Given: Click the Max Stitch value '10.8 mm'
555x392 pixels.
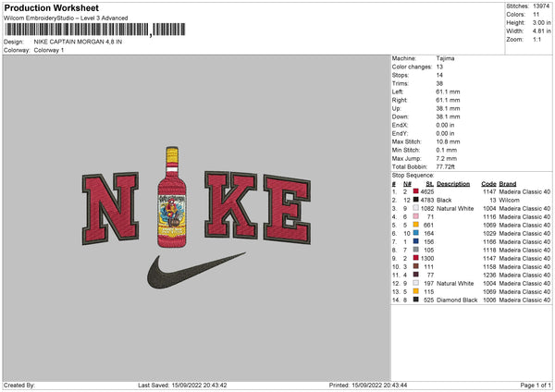Looking at the screenshot, I should click(448, 141).
